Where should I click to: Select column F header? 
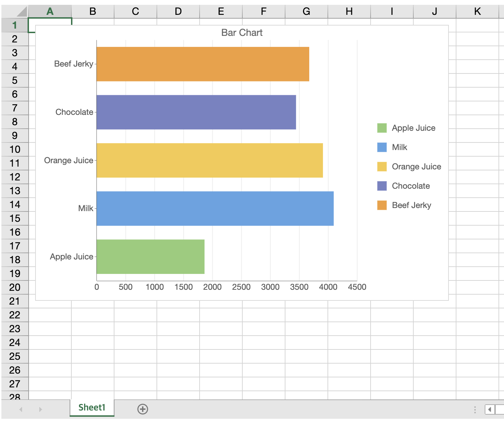[x=264, y=12]
